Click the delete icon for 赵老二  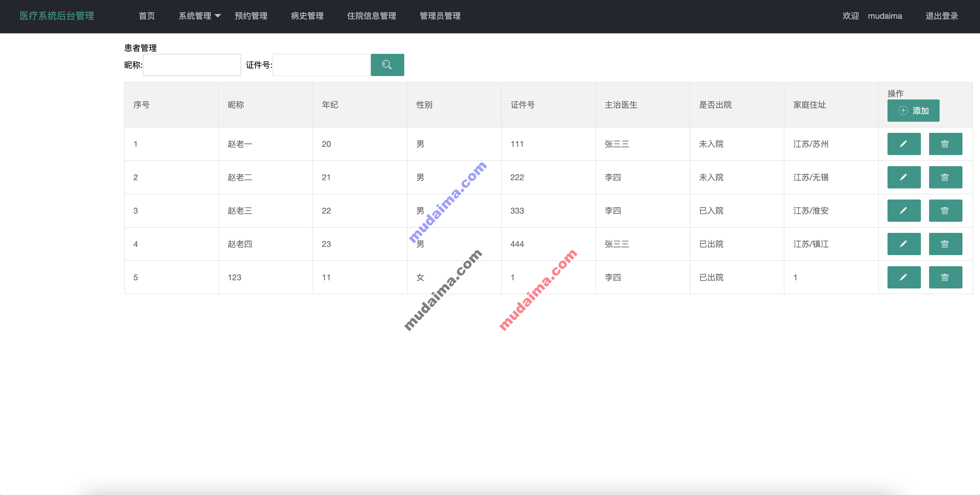click(945, 177)
